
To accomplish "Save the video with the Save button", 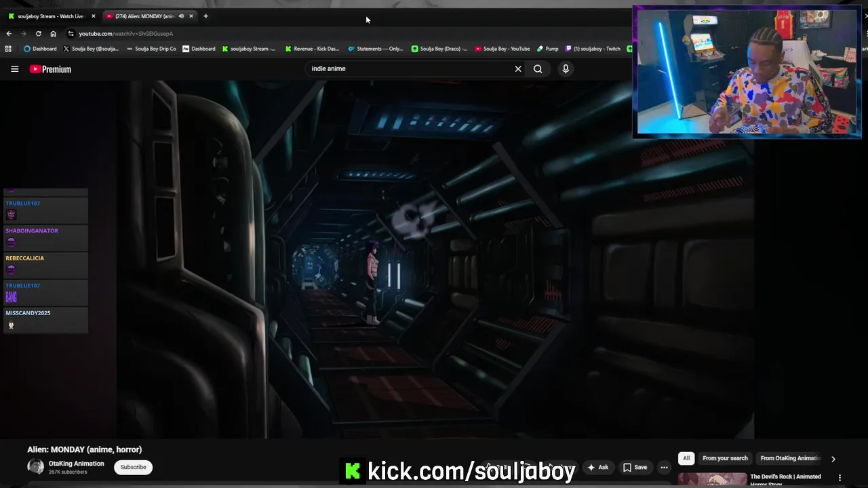I will (x=635, y=467).
